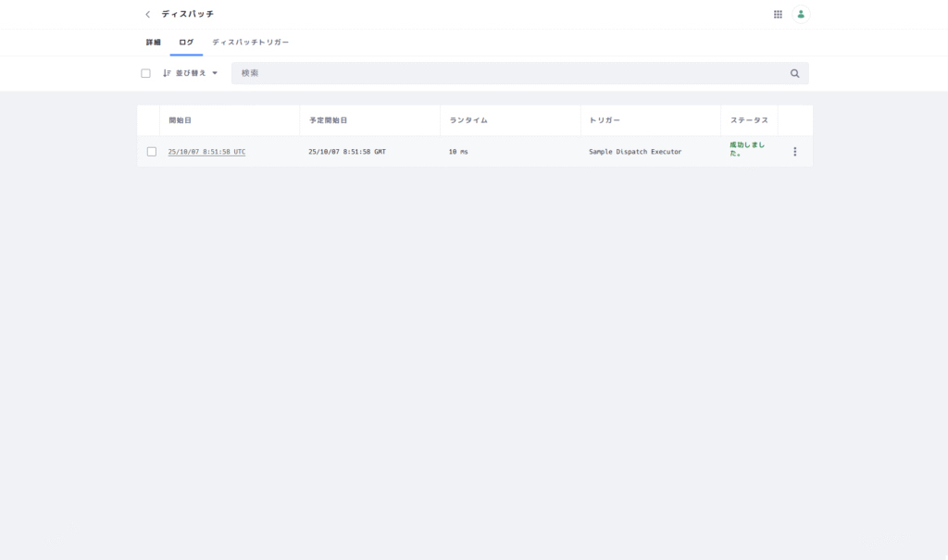This screenshot has height=560, width=948.
Task: Open the user profile avatar menu
Action: 801,15
